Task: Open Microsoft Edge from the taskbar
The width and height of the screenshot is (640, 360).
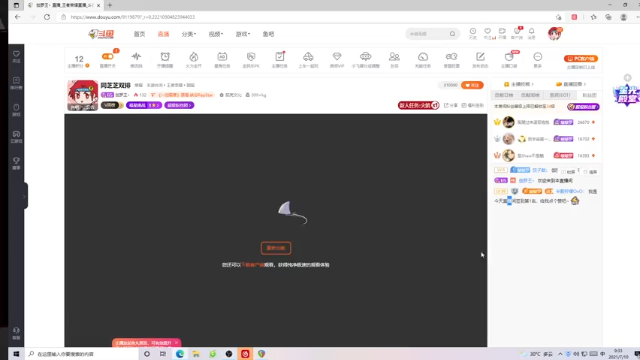Action: click(x=180, y=354)
